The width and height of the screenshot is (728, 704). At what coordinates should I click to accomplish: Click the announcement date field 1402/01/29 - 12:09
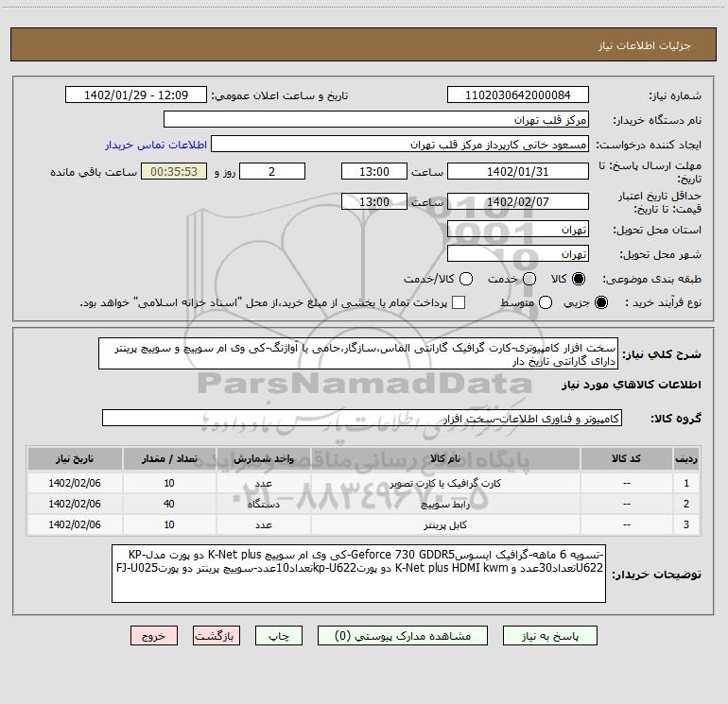[x=136, y=95]
